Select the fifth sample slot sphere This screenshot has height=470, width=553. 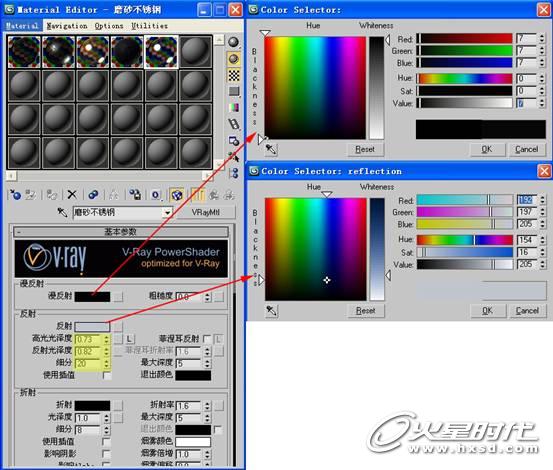click(x=161, y=51)
